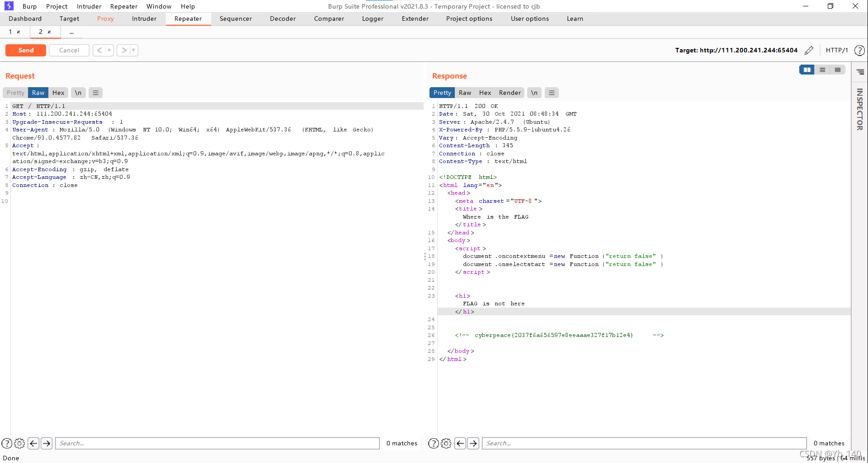Open Inspector panel menu icon
868x463 pixels.
(860, 72)
